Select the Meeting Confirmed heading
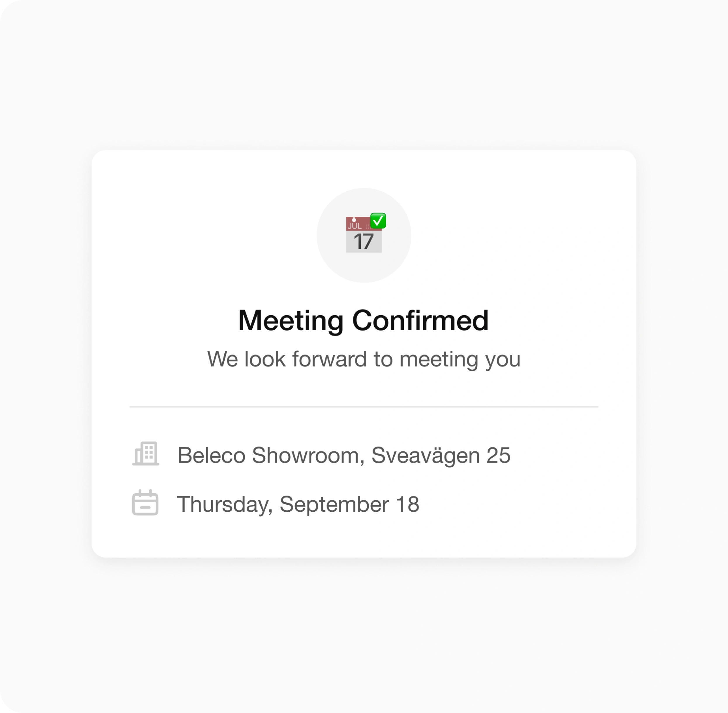Viewport: 728px width, 713px height. point(363,321)
